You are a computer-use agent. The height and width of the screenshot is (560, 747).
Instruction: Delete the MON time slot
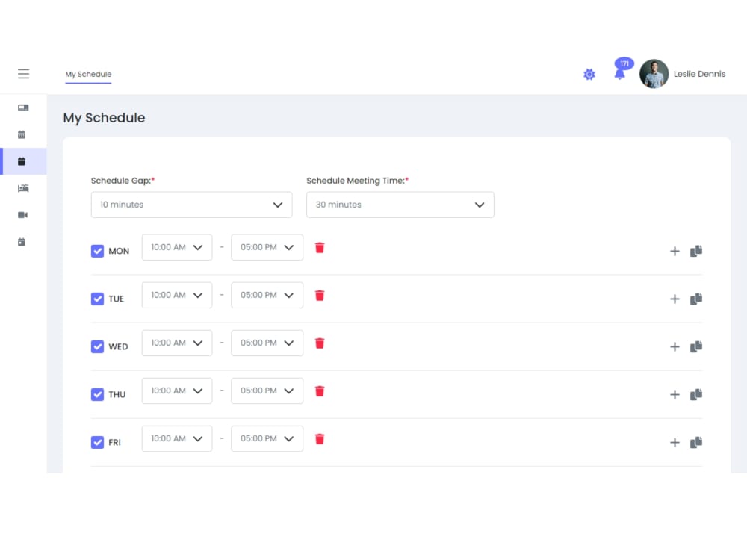pos(320,248)
